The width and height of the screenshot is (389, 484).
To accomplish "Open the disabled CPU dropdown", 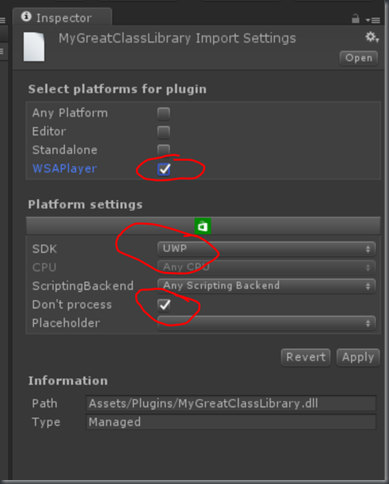I will 266,267.
